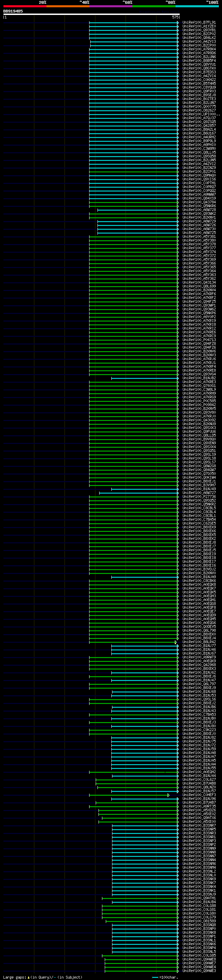Screen dimensions: 222x980
Task: Select the UniRef100_B7EDS3 label
Action: point(199,72)
